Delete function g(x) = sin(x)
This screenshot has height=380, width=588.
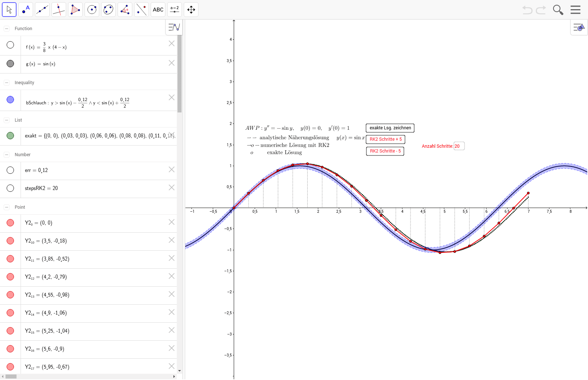(172, 63)
